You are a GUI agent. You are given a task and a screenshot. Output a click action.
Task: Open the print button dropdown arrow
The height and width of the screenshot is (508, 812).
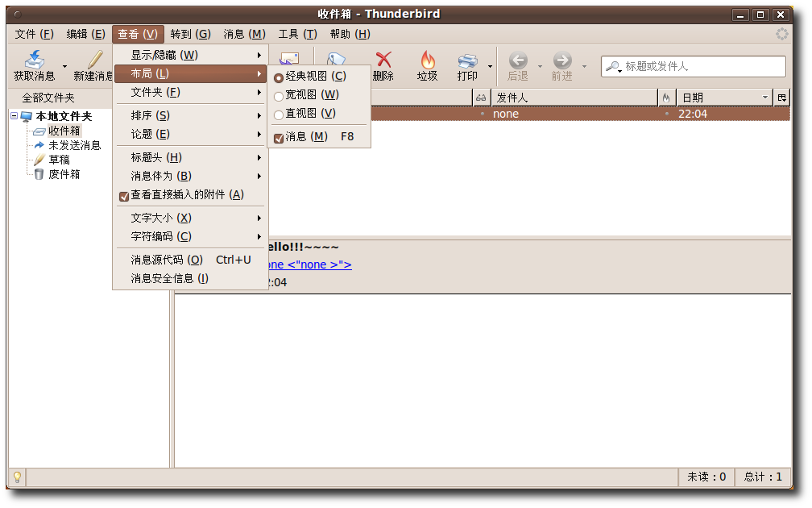[x=490, y=66]
